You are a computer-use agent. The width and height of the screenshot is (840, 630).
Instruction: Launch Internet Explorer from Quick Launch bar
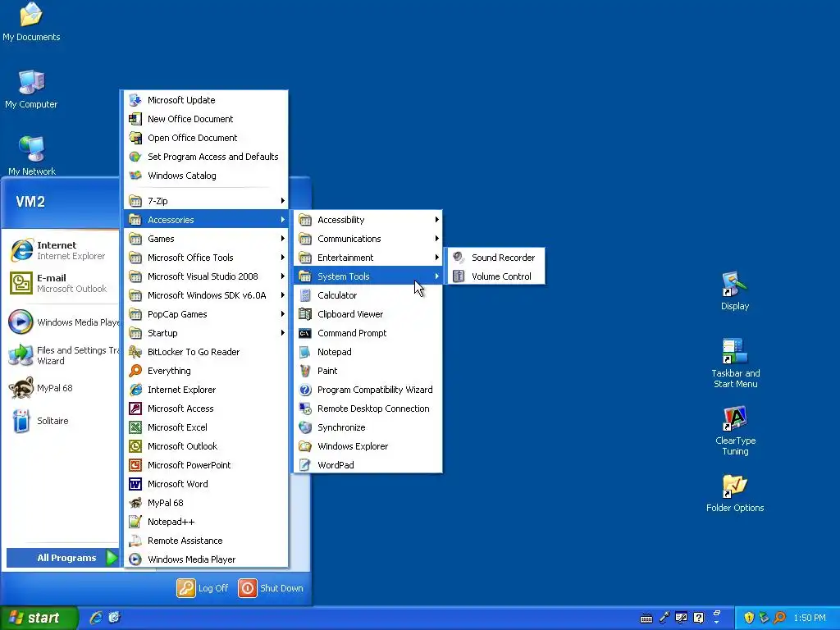point(96,618)
